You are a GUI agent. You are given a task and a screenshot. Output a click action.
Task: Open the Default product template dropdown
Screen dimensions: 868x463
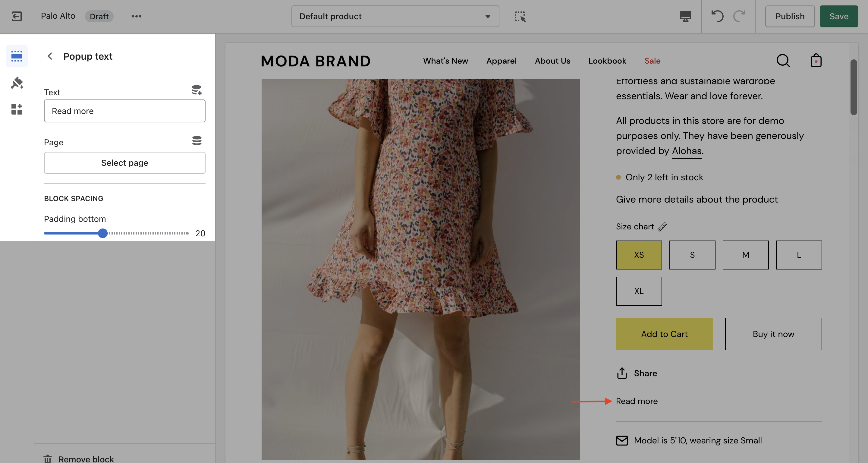click(x=395, y=16)
